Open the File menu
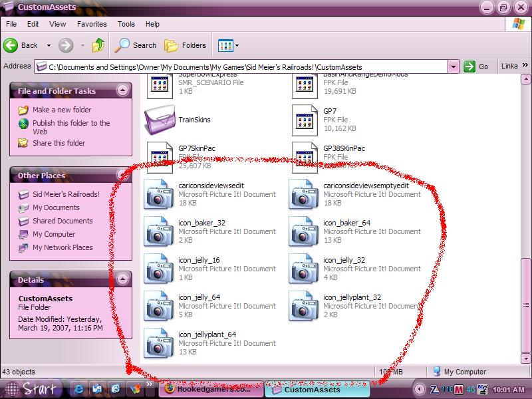This screenshot has width=532, height=399. [11, 24]
